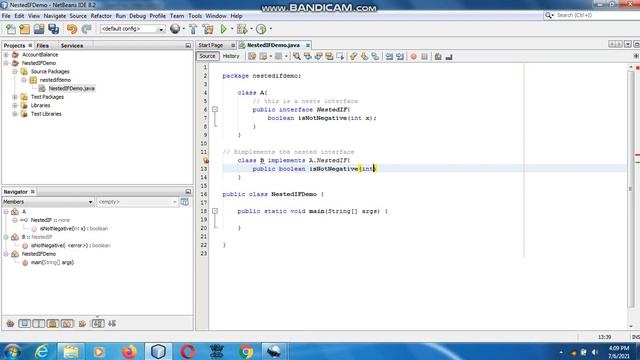Switch to the Services tab
The image size is (640, 360).
point(72,46)
